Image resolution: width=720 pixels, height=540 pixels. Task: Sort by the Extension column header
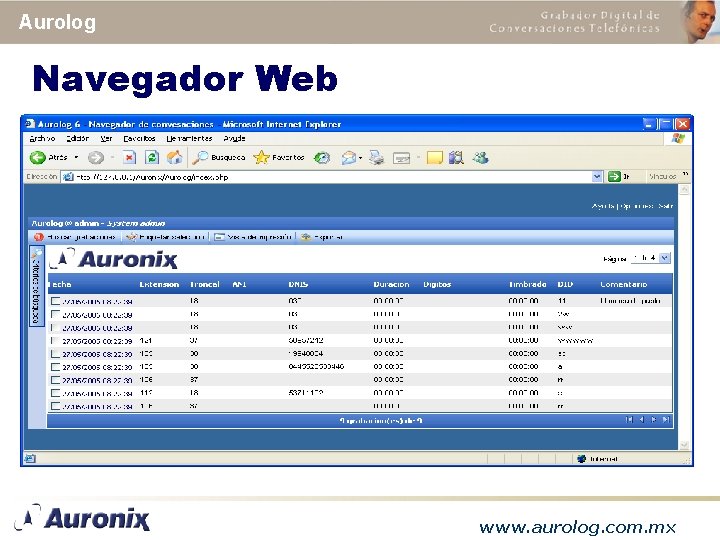pos(159,284)
